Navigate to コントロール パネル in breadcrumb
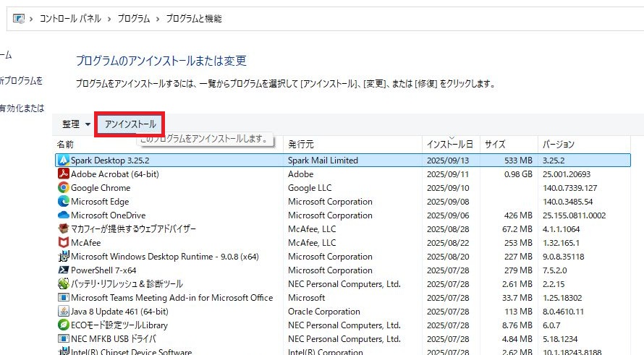Screen dimensions: 644x355 point(74,19)
